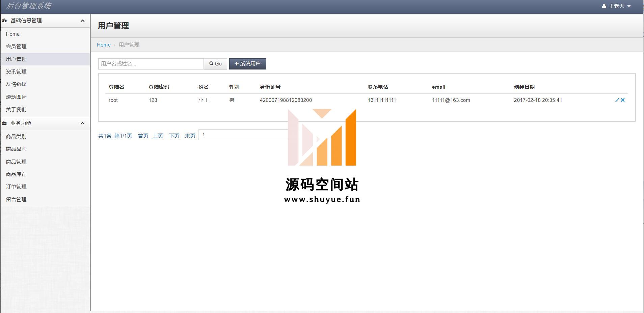Open the 王老大 account dropdown caret
644x313 pixels.
click(x=629, y=6)
